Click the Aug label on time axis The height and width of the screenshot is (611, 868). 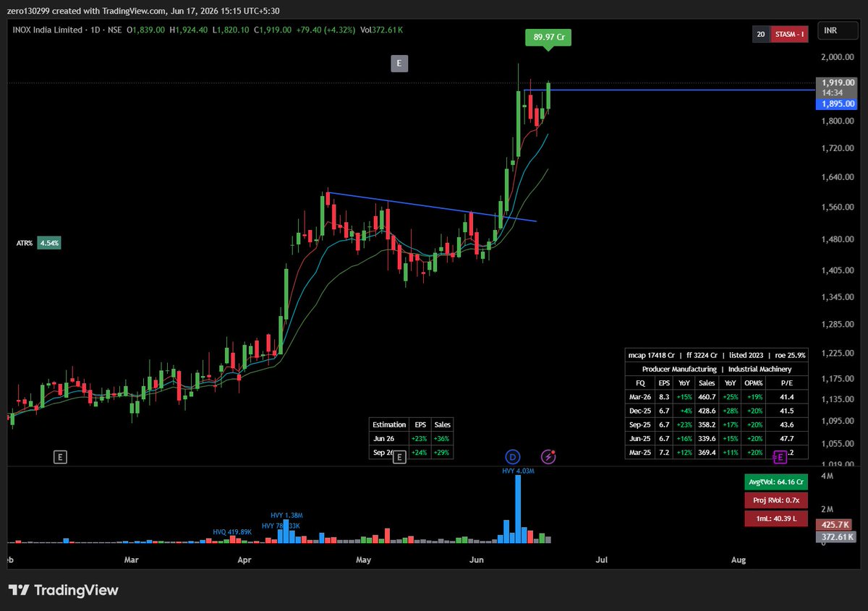[x=739, y=560]
